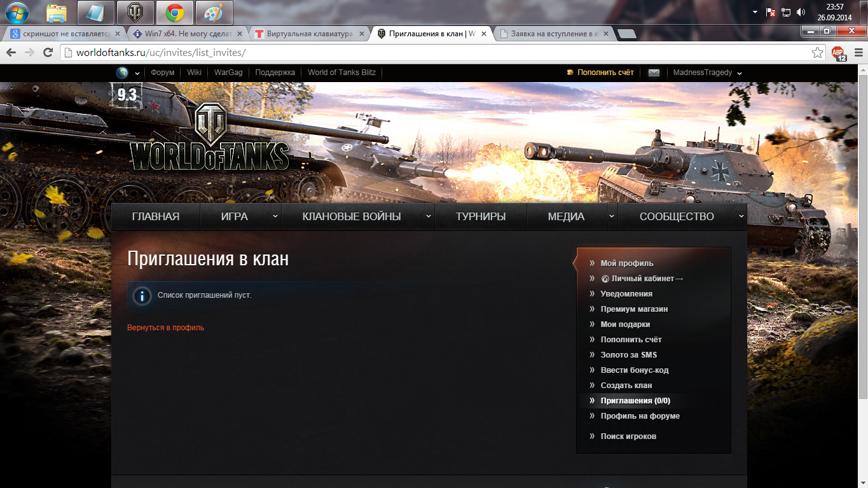Click Пополнить счёт in the top bar

600,73
